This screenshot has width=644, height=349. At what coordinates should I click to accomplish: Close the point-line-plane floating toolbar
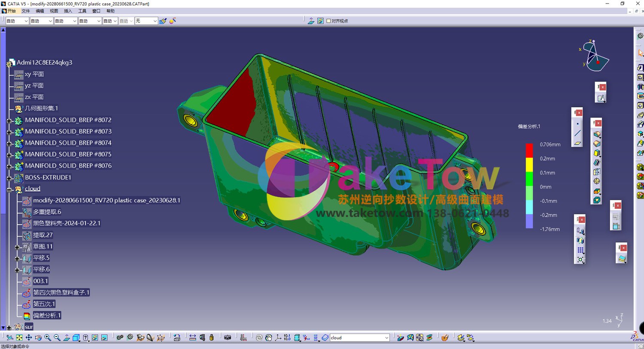point(579,113)
